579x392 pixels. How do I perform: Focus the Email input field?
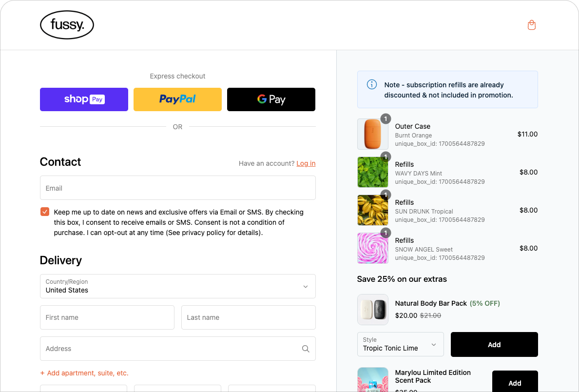click(177, 188)
